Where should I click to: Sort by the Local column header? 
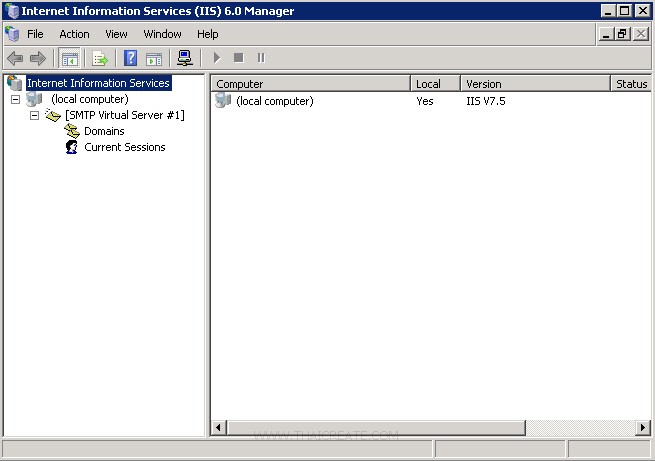tap(436, 84)
